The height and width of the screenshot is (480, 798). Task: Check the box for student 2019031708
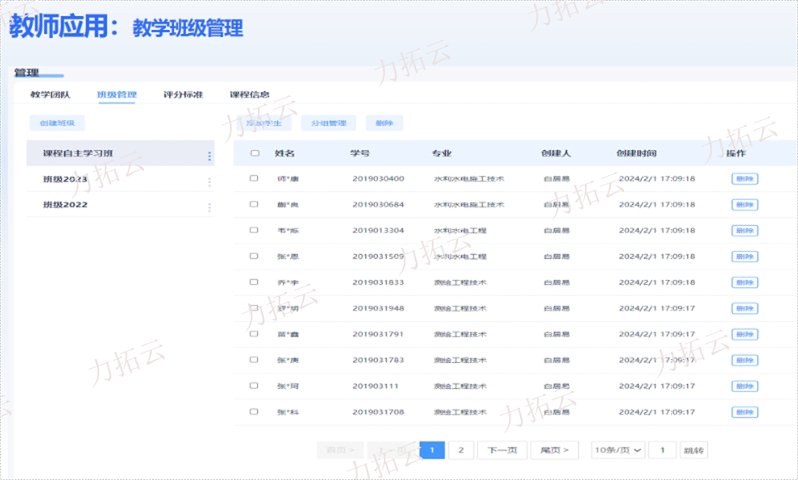(254, 411)
